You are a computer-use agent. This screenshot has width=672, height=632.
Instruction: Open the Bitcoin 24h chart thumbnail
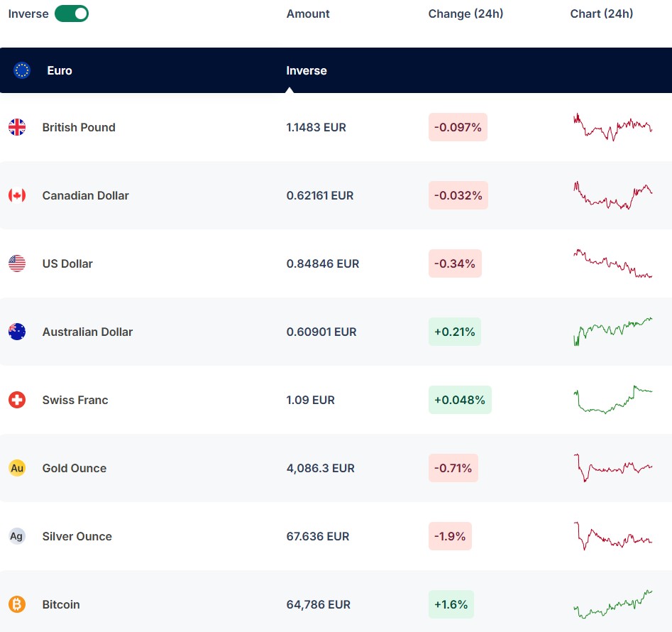pos(612,604)
